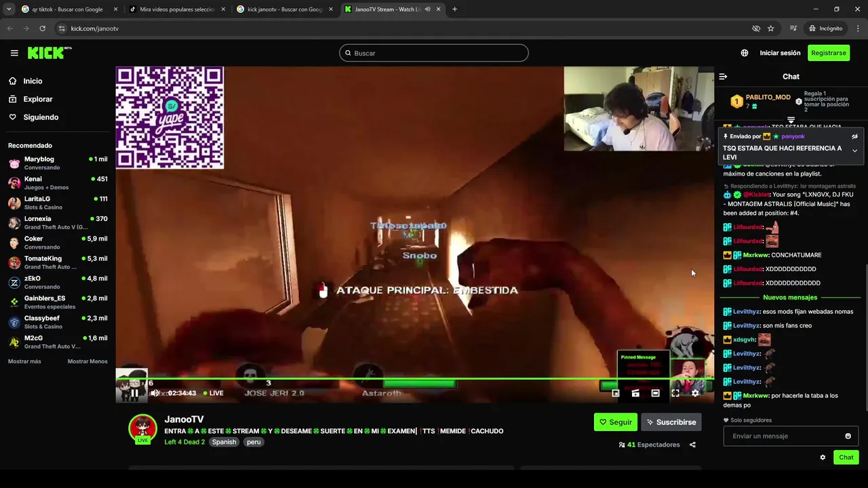Open recommended channel LaritaLG
Image resolution: width=868 pixels, height=488 pixels.
(x=58, y=203)
